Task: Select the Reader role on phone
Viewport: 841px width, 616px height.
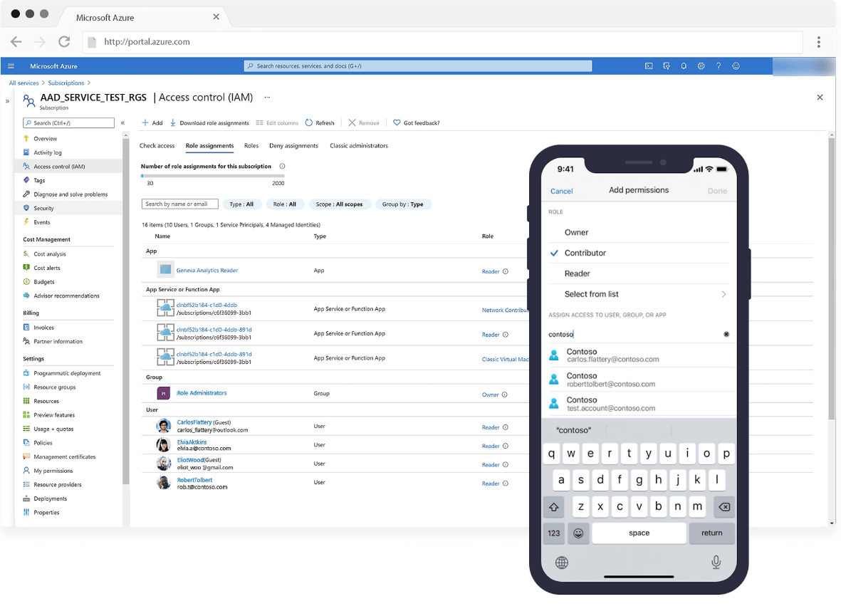Action: pyautogui.click(x=639, y=273)
